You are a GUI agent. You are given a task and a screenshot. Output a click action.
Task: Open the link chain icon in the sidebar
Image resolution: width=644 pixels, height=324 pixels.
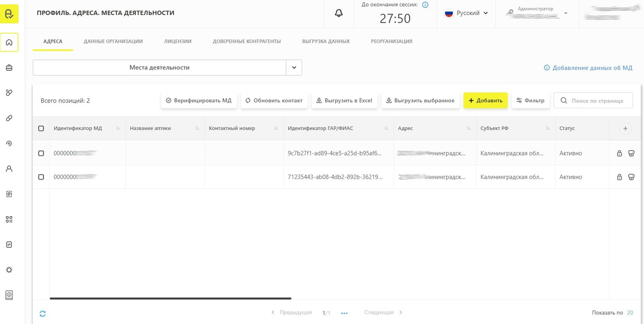[x=9, y=118]
